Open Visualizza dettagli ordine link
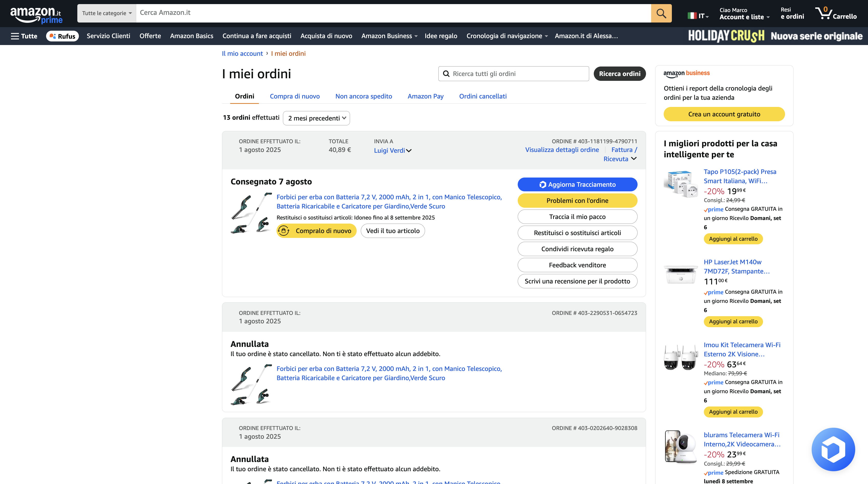 pyautogui.click(x=562, y=150)
